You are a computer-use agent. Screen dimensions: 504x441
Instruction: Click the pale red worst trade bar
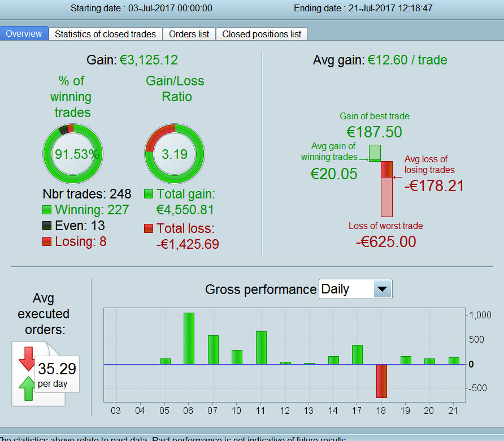[386, 197]
